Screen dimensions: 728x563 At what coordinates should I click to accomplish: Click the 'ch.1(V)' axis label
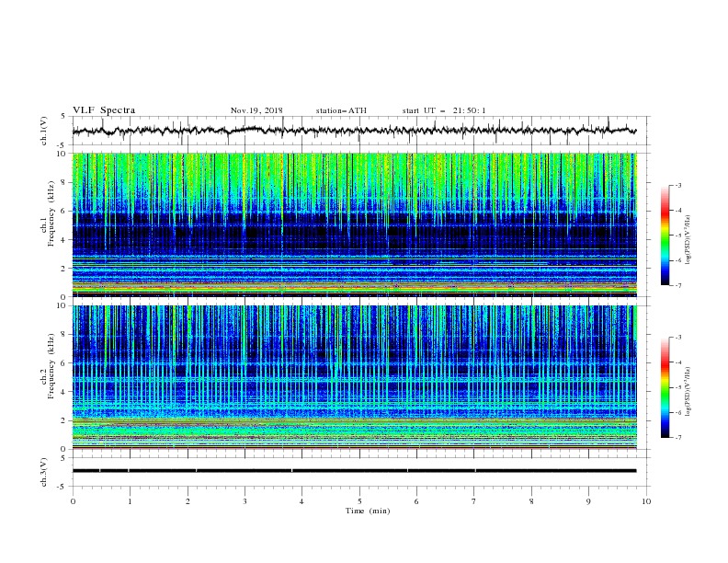coord(44,131)
